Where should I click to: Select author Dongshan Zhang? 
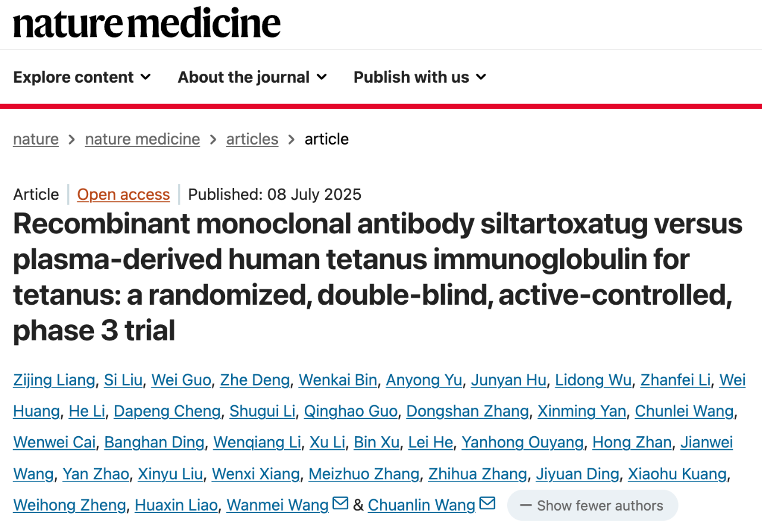[x=468, y=411]
